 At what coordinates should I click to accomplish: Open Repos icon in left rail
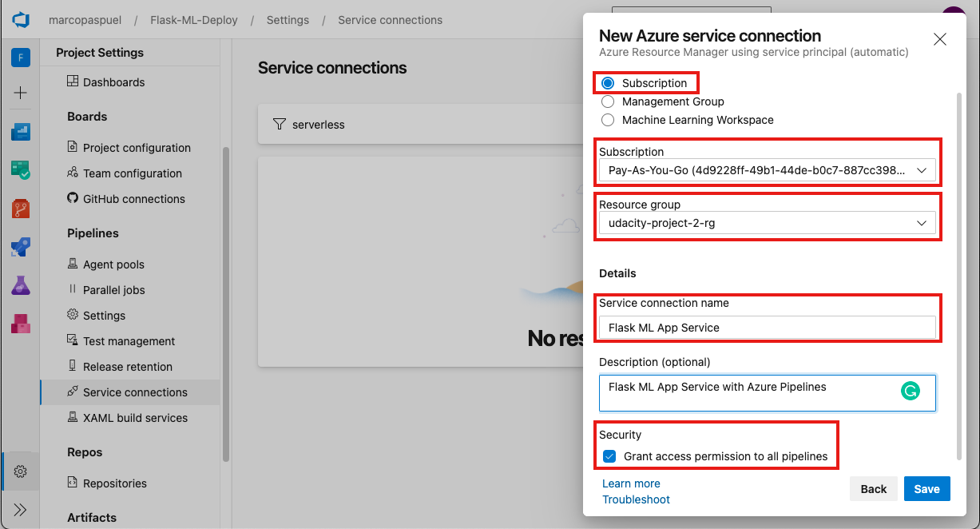(20, 209)
